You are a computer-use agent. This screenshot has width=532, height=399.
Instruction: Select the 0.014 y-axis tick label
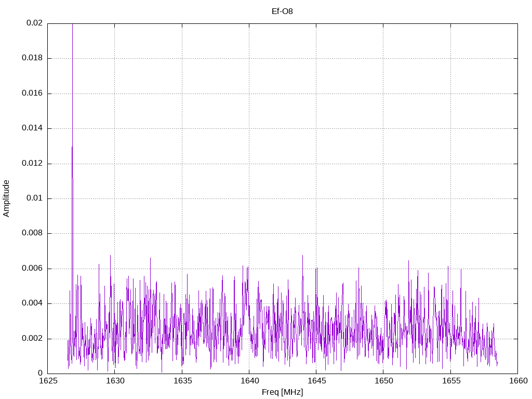point(32,128)
